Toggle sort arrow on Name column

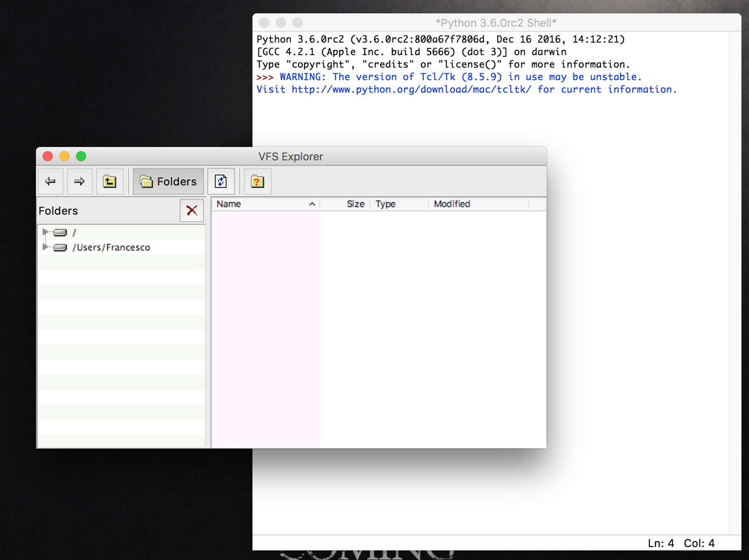[312, 204]
